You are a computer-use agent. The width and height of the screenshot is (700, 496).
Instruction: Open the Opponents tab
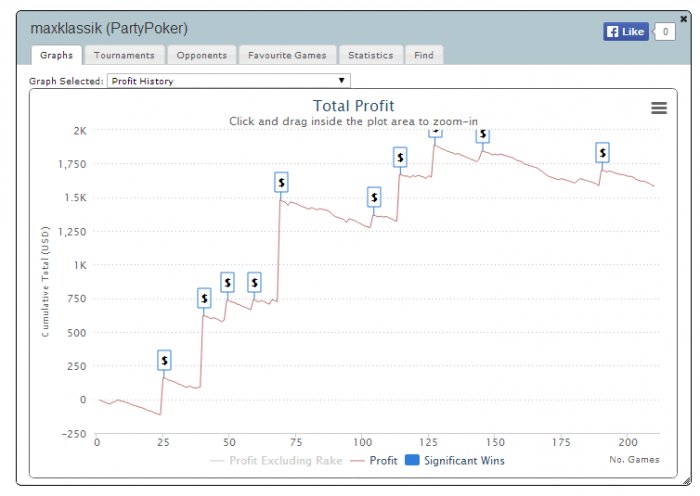(202, 55)
